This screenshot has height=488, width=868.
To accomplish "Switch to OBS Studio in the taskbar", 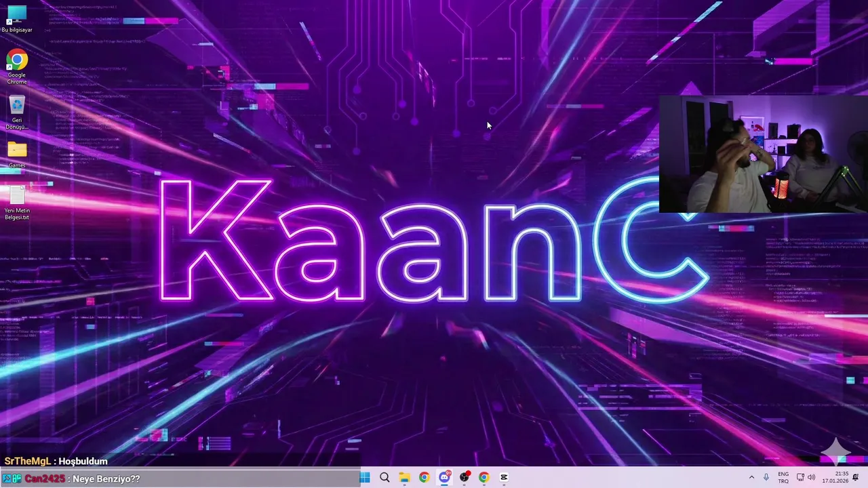I will click(x=464, y=477).
